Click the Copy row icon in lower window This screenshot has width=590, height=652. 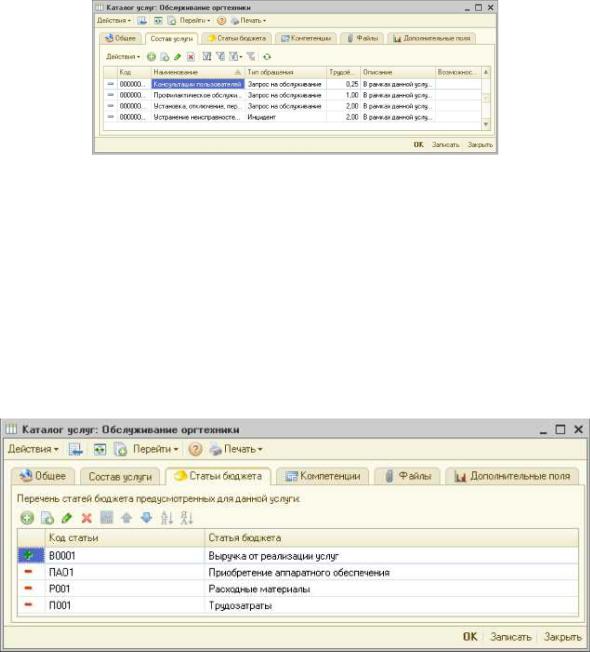click(x=47, y=518)
